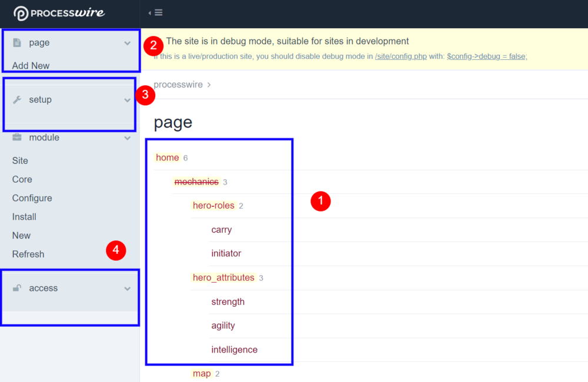Select Configure in module menu
This screenshot has width=588, height=382.
(x=32, y=198)
